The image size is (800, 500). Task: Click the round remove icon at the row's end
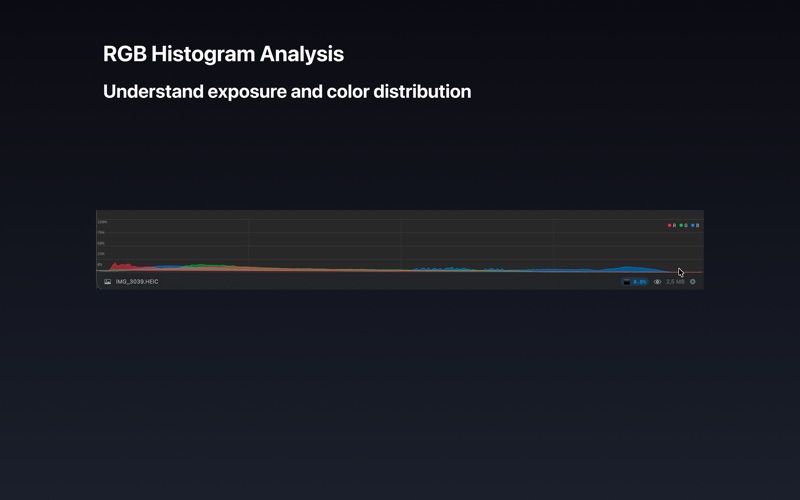[x=693, y=282]
